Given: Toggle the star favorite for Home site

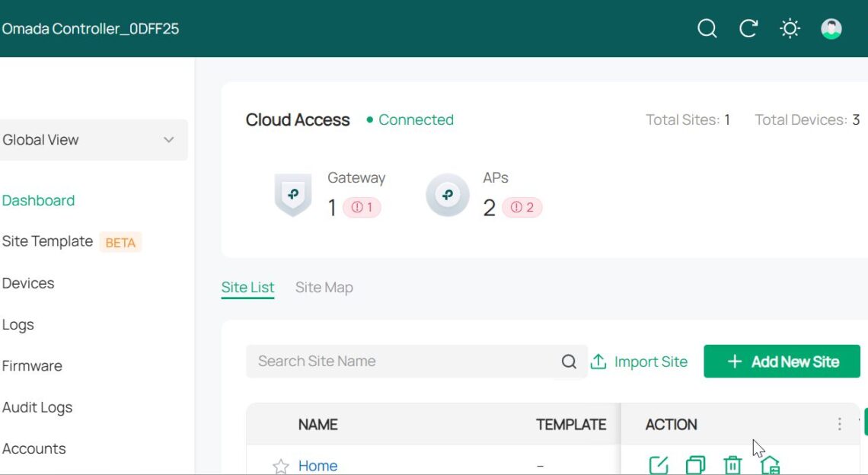Looking at the screenshot, I should 280,466.
